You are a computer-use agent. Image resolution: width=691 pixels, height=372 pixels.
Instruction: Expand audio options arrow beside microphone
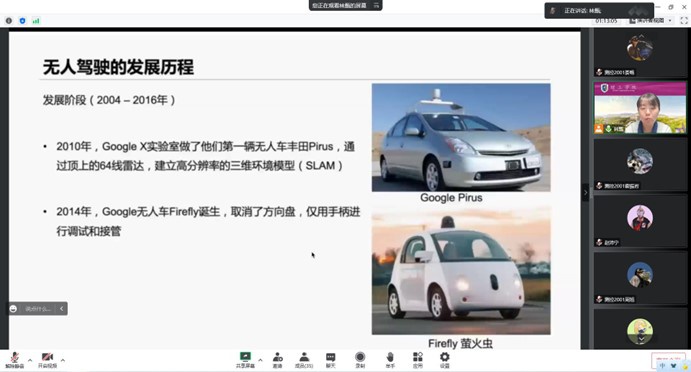[30, 360]
